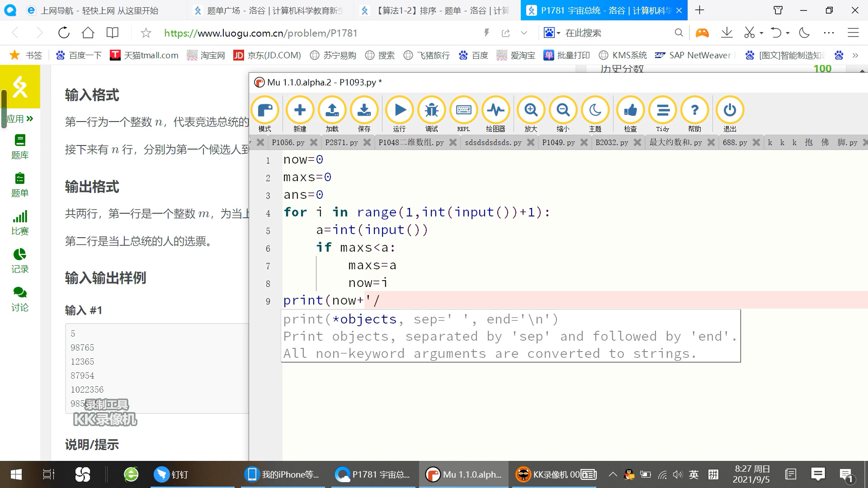This screenshot has height=488, width=868.
Task: Open address bar dropdown arrow
Action: (524, 33)
